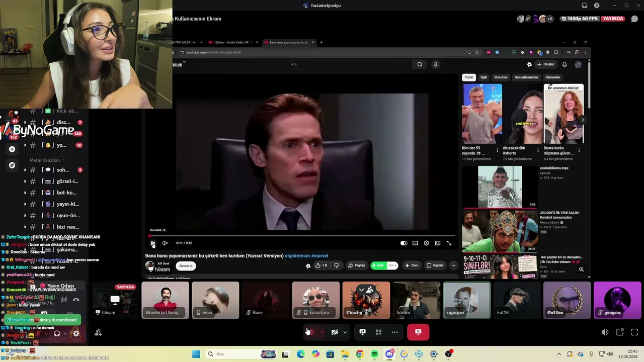Click the YouTube search magnifier button
The height and width of the screenshot is (362, 644).
(x=420, y=64)
